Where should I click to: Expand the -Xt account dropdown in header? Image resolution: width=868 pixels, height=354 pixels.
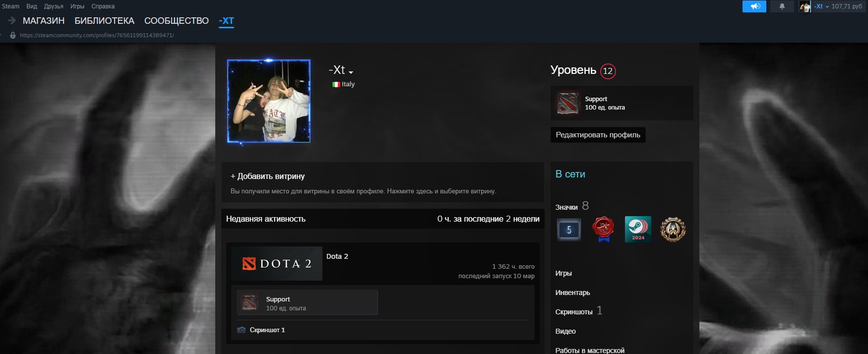pos(821,6)
